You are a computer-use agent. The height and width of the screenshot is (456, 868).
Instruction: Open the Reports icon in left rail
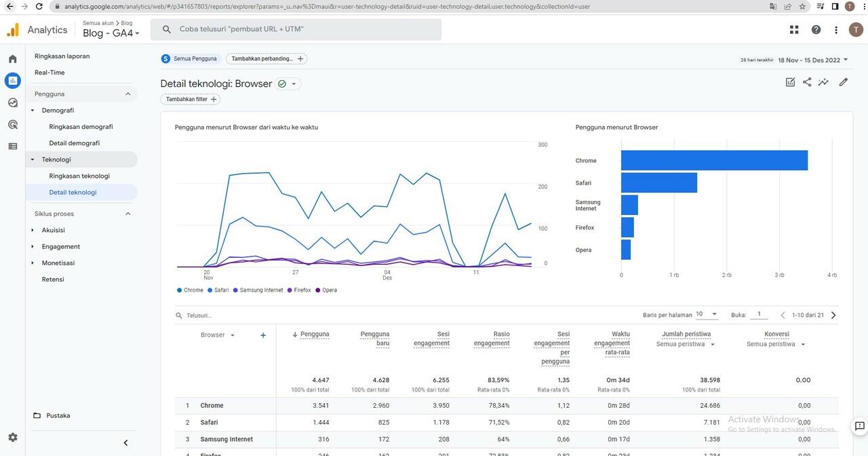point(12,81)
